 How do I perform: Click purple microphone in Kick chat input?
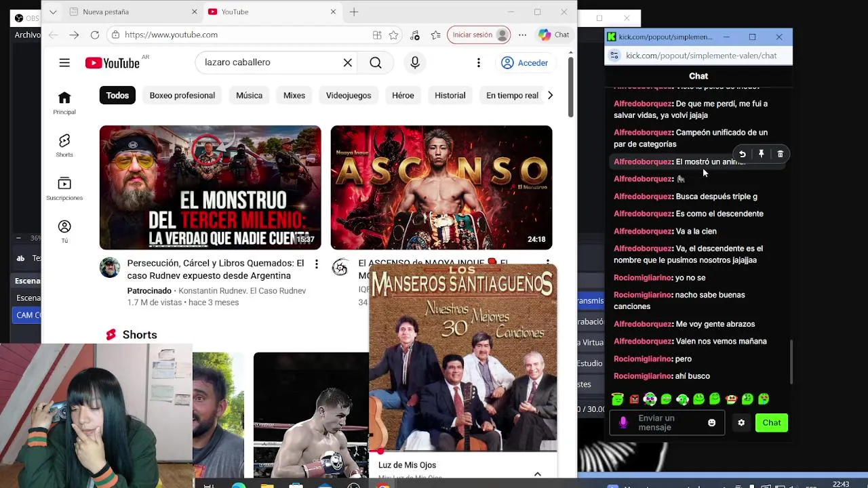(x=623, y=423)
